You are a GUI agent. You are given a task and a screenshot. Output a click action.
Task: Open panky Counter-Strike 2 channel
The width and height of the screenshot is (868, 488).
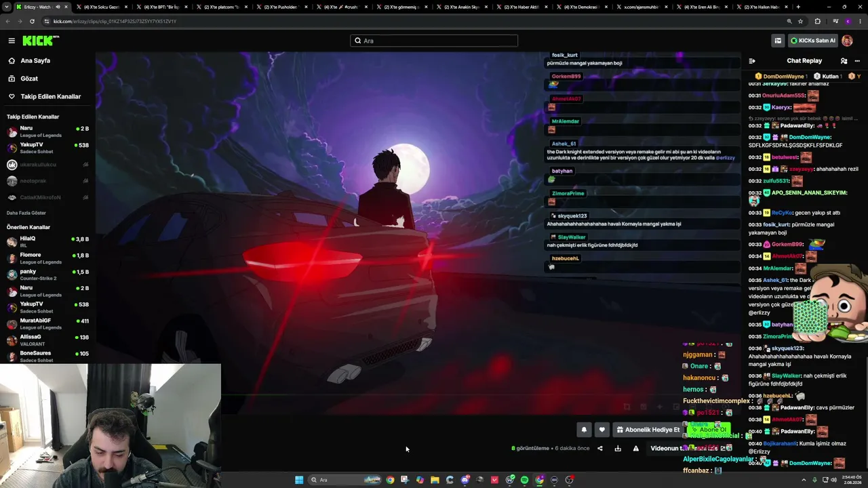click(x=47, y=274)
